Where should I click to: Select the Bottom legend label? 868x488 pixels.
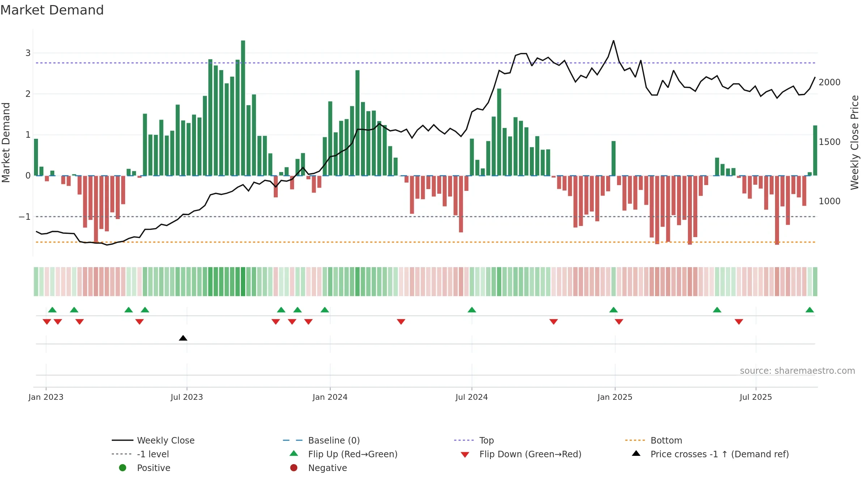[666, 440]
